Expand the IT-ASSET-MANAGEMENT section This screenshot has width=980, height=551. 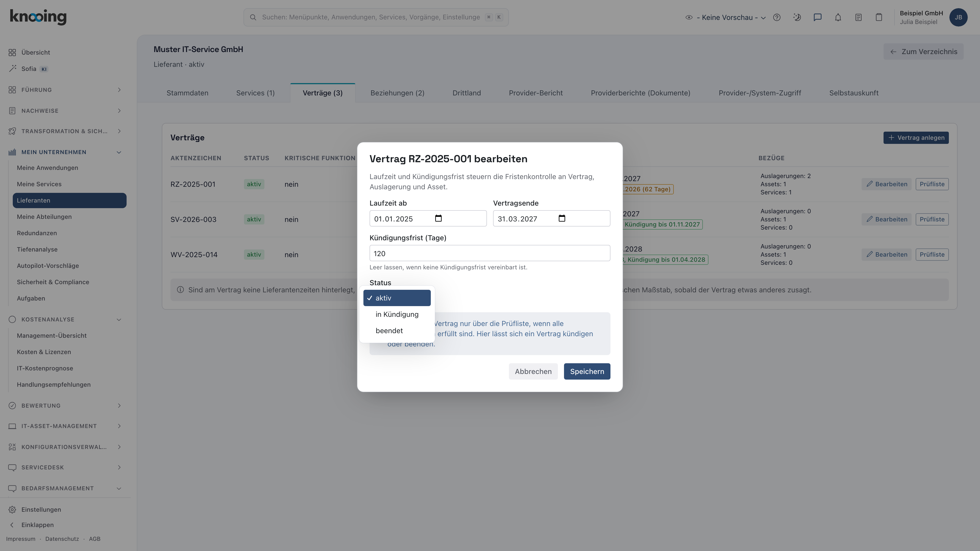65,426
